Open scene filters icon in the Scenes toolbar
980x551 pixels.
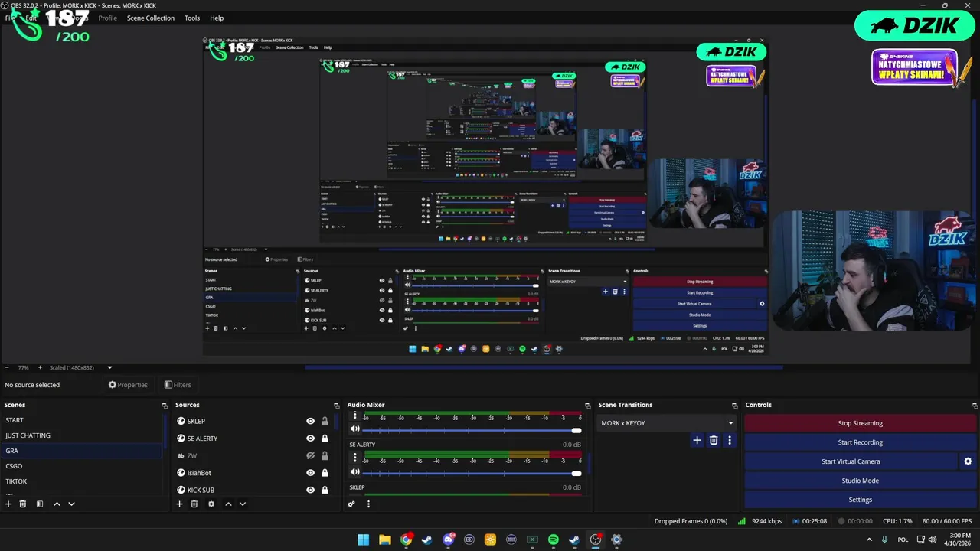pos(40,504)
